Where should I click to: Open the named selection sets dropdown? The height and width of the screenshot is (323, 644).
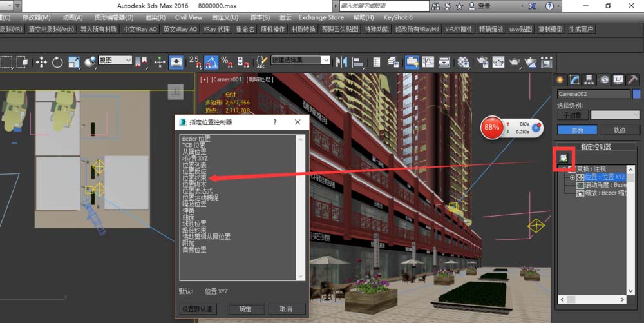pyautogui.click(x=300, y=60)
